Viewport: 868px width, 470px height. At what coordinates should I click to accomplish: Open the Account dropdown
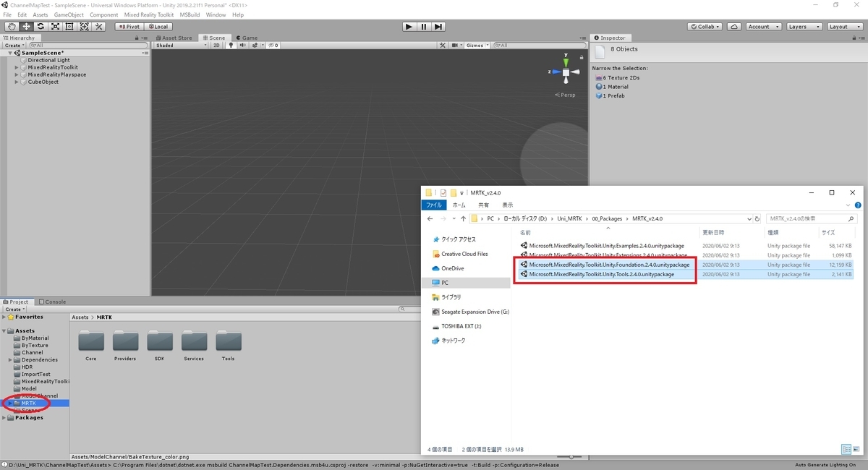763,27
